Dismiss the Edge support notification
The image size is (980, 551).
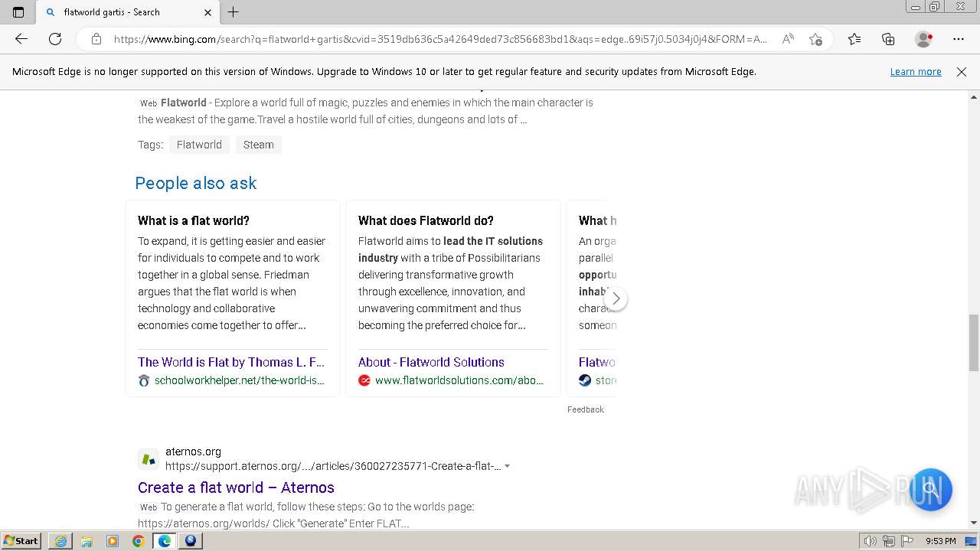coord(962,72)
